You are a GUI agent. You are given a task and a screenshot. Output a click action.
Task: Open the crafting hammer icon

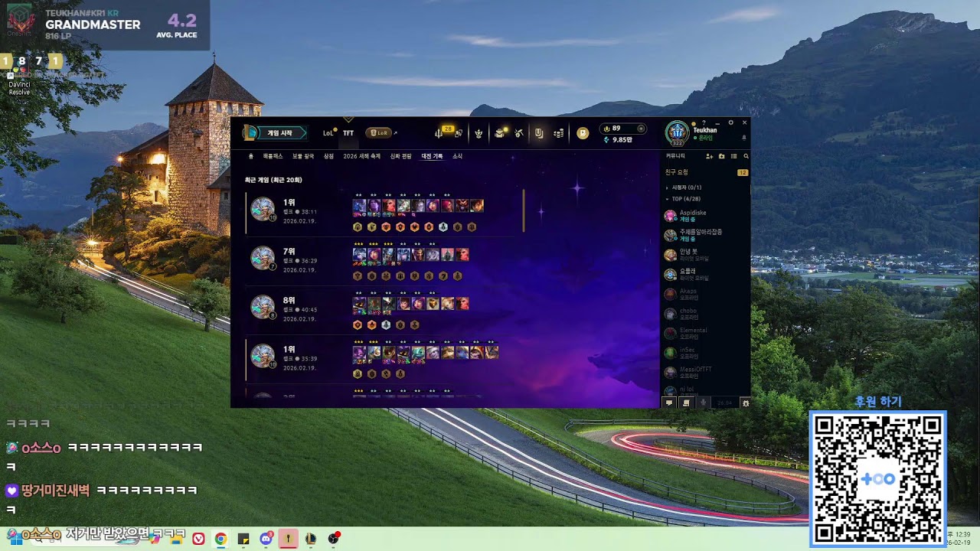(518, 133)
